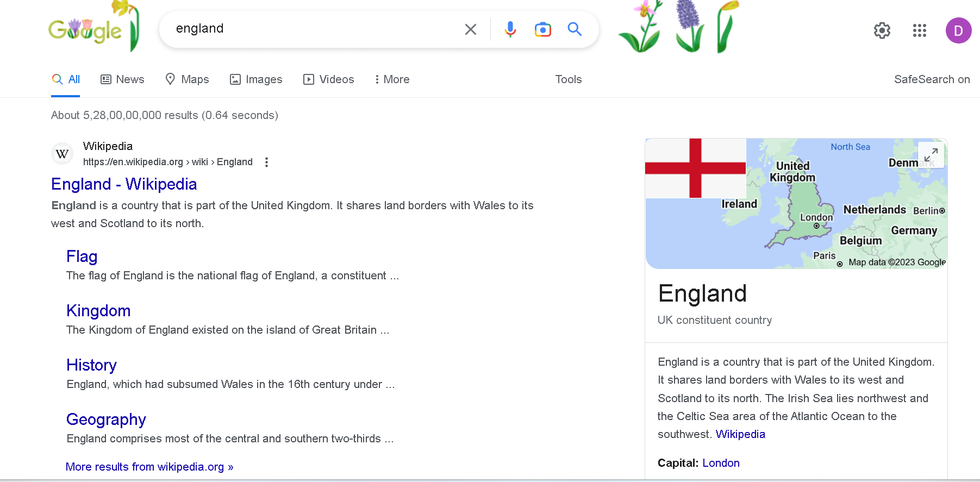Viewport: 980px width, 482px height.
Task: Open the Google apps grid icon
Action: click(x=920, y=30)
